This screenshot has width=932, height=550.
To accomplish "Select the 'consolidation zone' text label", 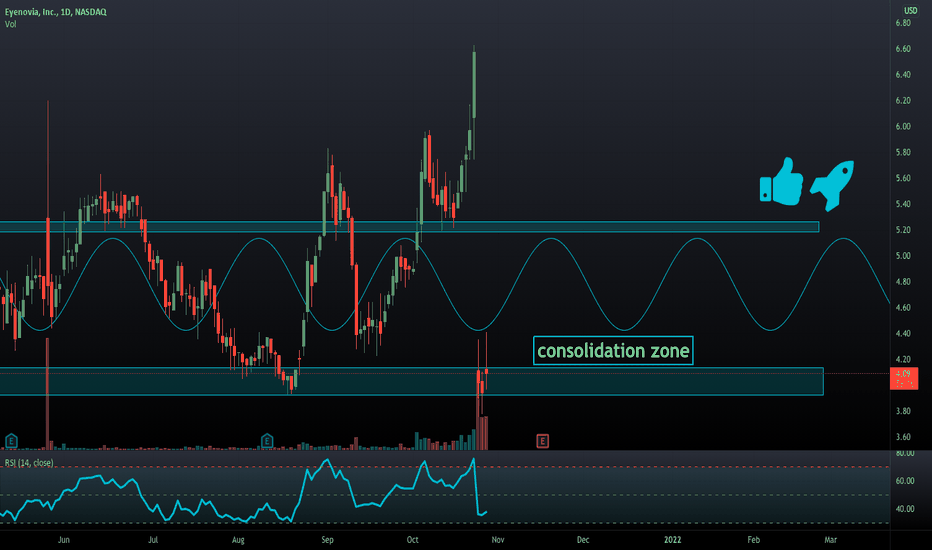I will [613, 351].
